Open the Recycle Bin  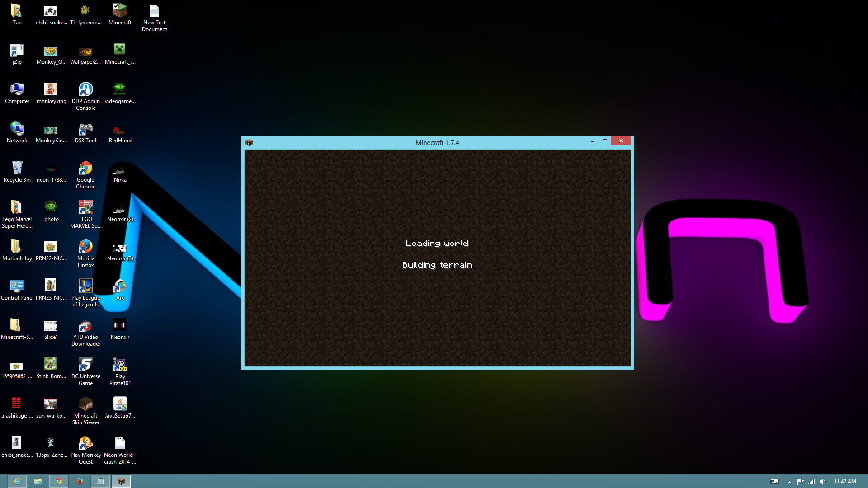click(x=17, y=168)
